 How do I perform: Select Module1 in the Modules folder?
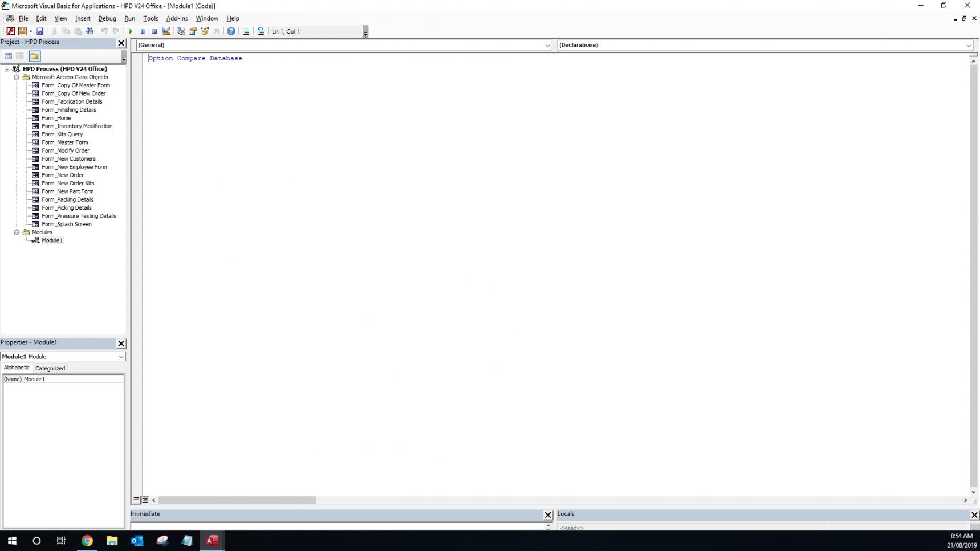tap(52, 240)
